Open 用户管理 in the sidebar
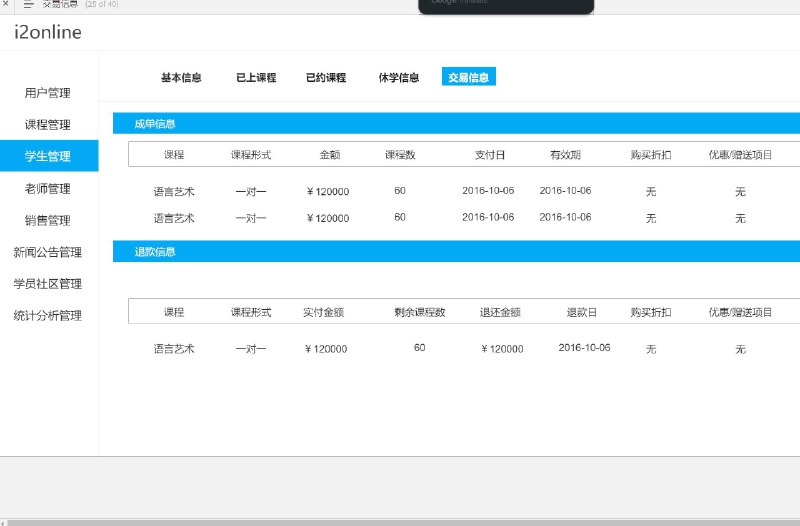The height and width of the screenshot is (526, 800). point(47,93)
